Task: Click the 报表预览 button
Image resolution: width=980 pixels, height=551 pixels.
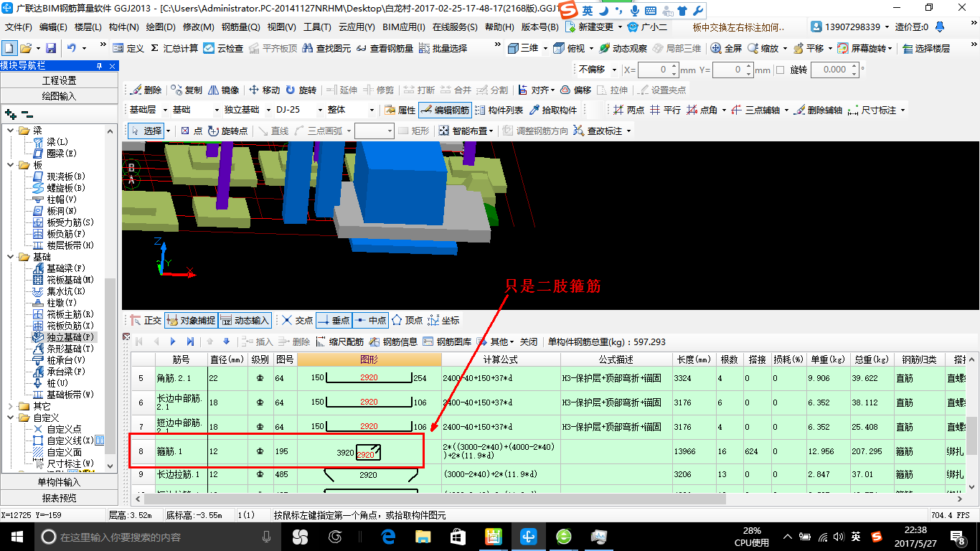Action: pos(59,498)
